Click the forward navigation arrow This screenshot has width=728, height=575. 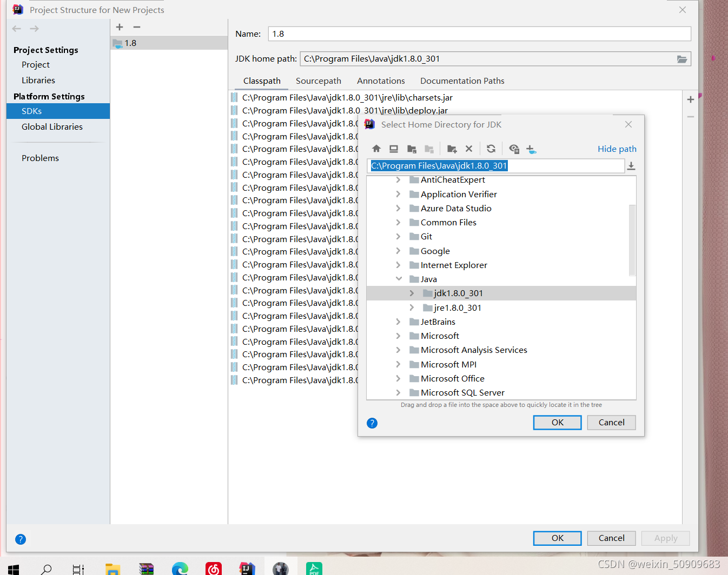coord(34,29)
